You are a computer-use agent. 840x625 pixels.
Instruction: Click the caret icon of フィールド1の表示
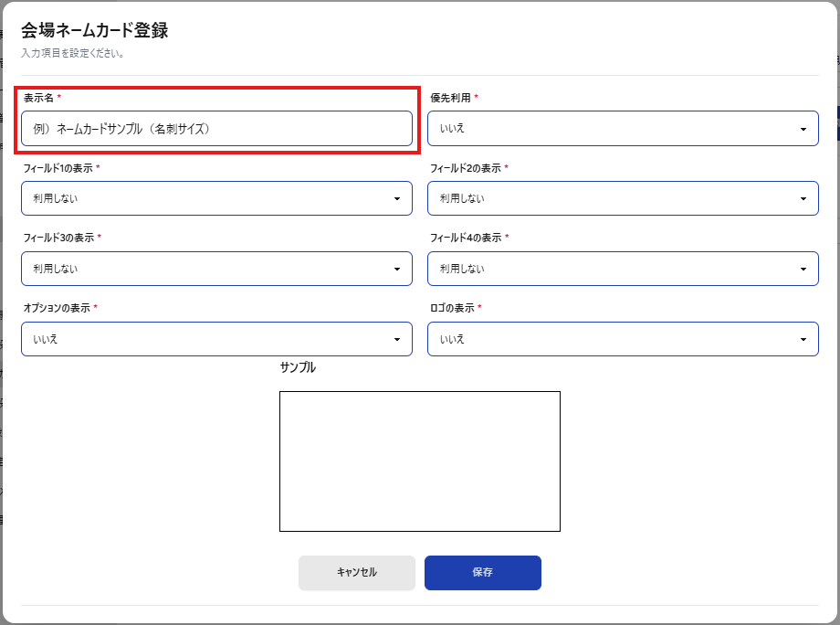point(396,198)
